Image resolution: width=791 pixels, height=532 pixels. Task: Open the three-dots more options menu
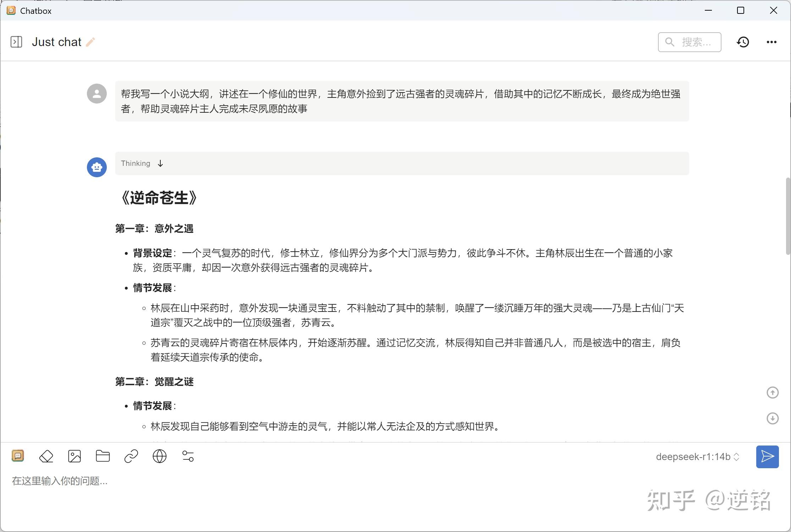coord(771,42)
